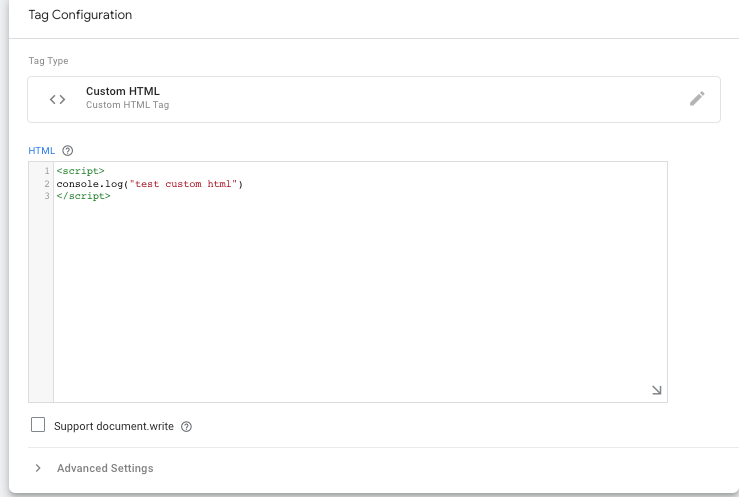
Task: Click the Custom HTML Tag subtitle
Action: (x=127, y=105)
